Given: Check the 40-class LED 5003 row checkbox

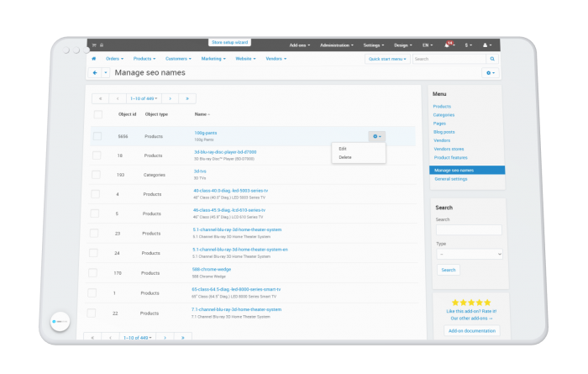Looking at the screenshot, I should (x=95, y=194).
